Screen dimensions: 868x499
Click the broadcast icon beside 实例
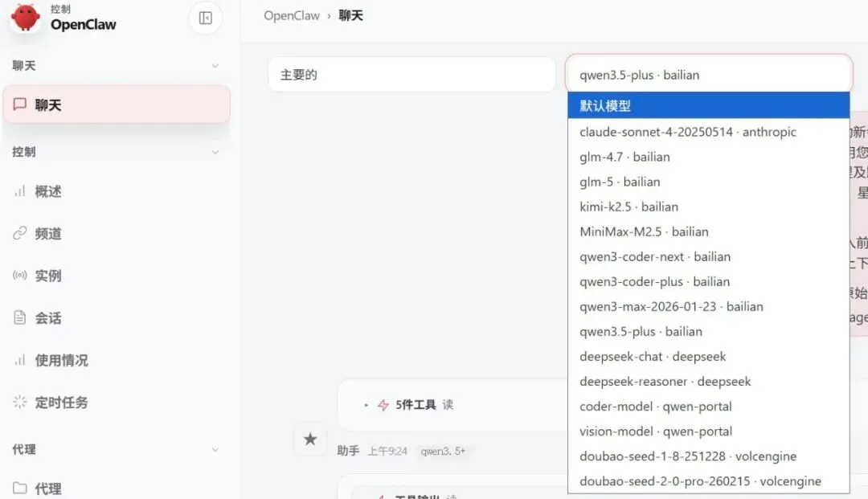tap(20, 276)
